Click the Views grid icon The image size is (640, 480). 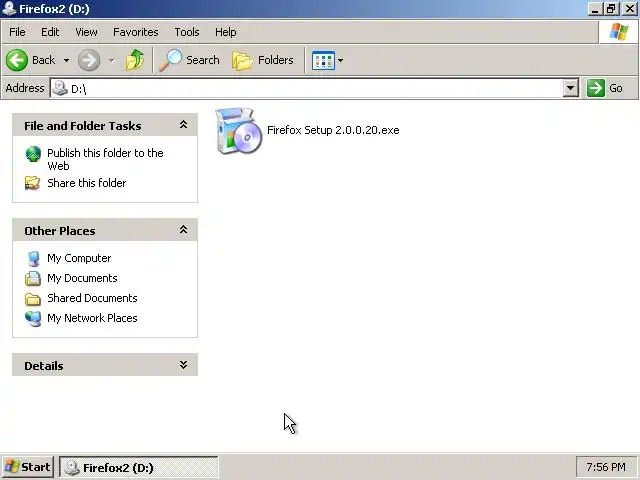(x=323, y=60)
